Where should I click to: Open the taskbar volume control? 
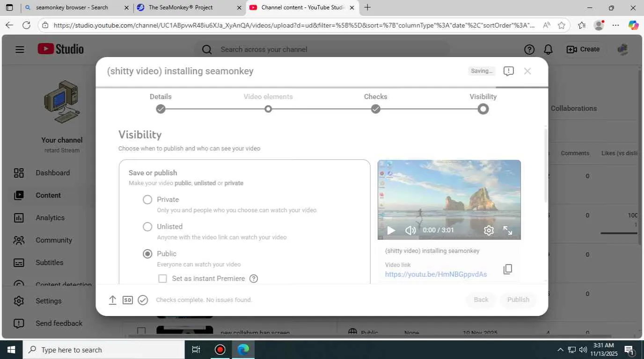coord(583,350)
